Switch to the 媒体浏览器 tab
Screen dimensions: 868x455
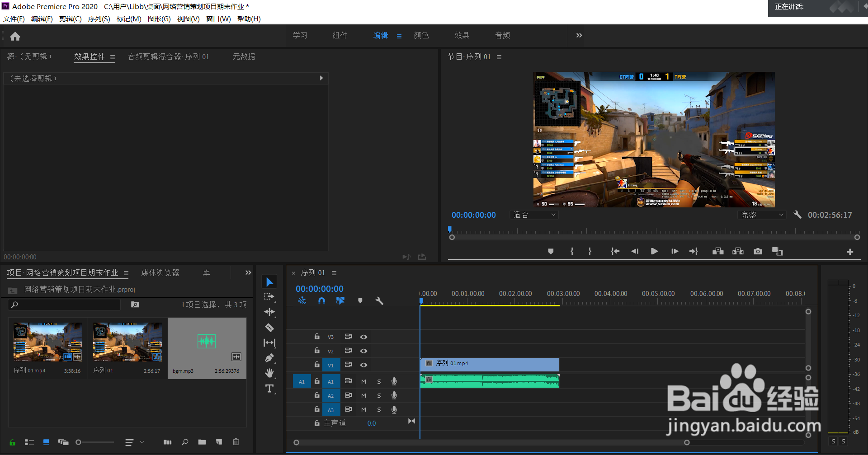click(160, 273)
